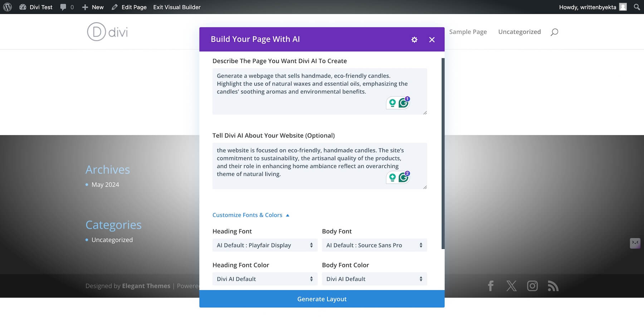Click the Grammarly icon in the website info field
The height and width of the screenshot is (317, 644).
404,178
